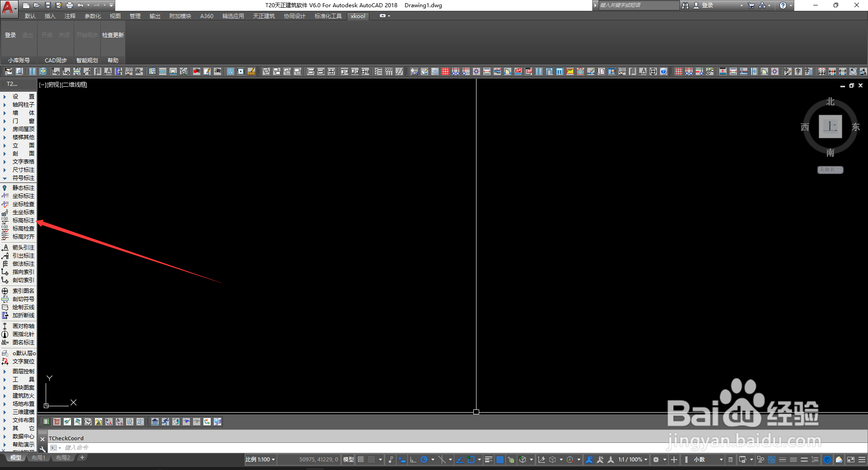Click the 二维线框 visual style label
Screen dimensions: 868x470
[75, 85]
